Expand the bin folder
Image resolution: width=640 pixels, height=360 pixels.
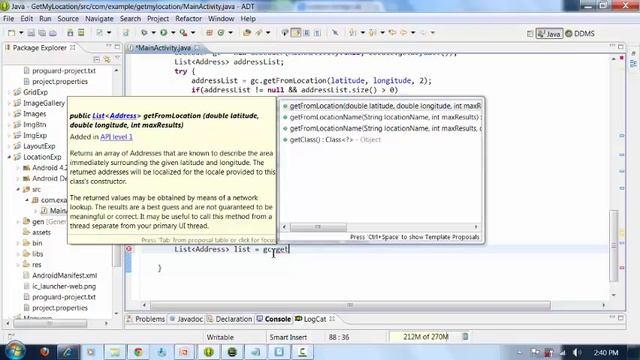(x=18, y=243)
